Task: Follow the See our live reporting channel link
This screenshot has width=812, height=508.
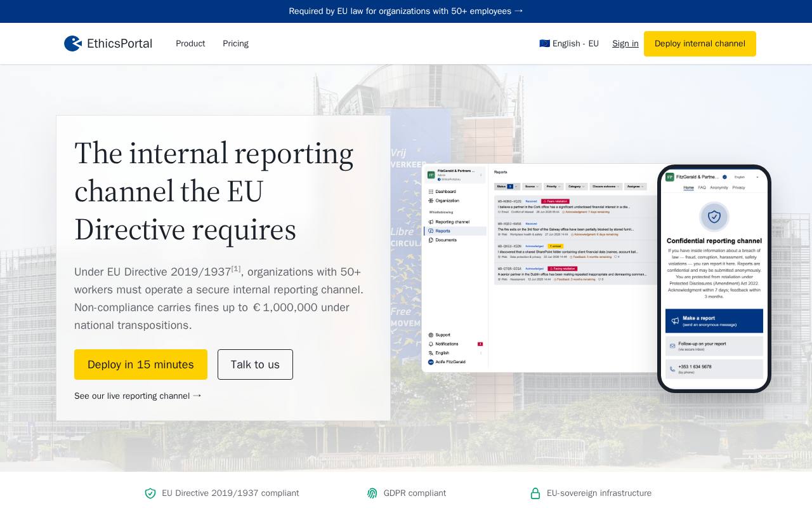Action: coord(138,396)
